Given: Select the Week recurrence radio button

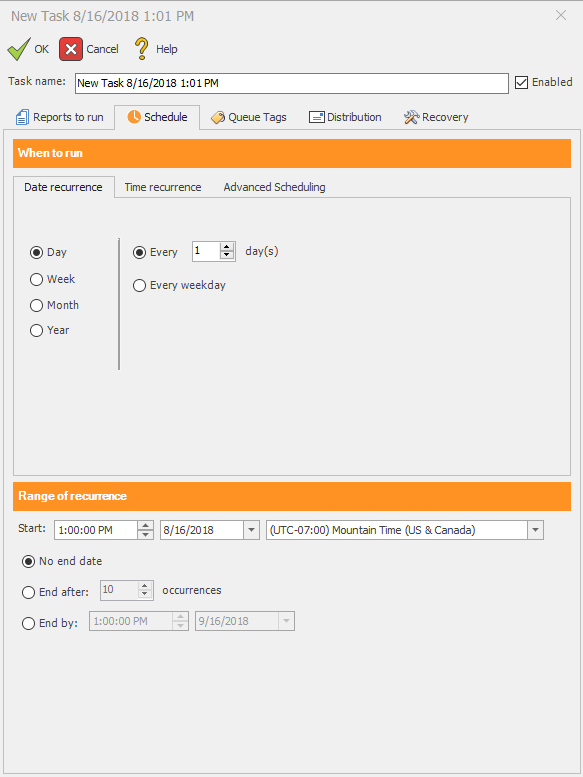Looking at the screenshot, I should (36, 279).
